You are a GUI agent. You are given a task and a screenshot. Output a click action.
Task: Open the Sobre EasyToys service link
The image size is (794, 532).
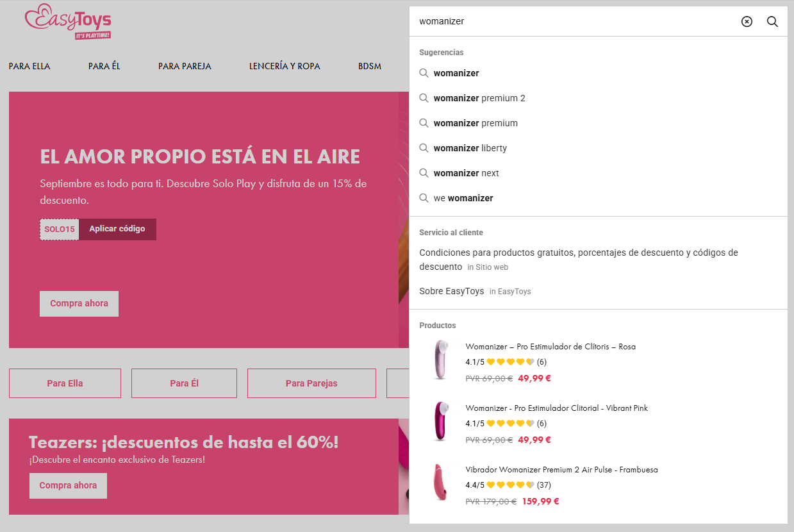pos(452,291)
